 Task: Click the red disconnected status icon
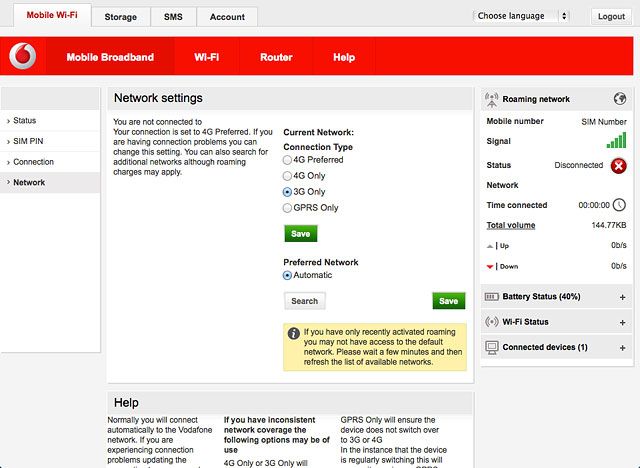(618, 166)
